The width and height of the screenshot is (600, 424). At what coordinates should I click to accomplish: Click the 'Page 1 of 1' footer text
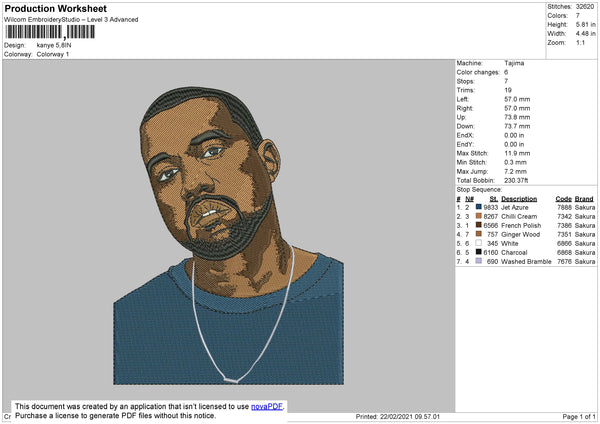coord(579,417)
